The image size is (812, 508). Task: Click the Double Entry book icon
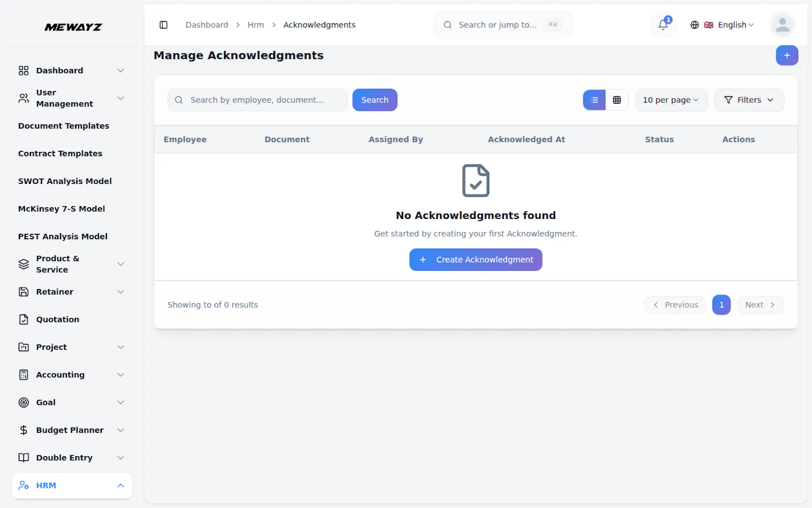tap(23, 458)
